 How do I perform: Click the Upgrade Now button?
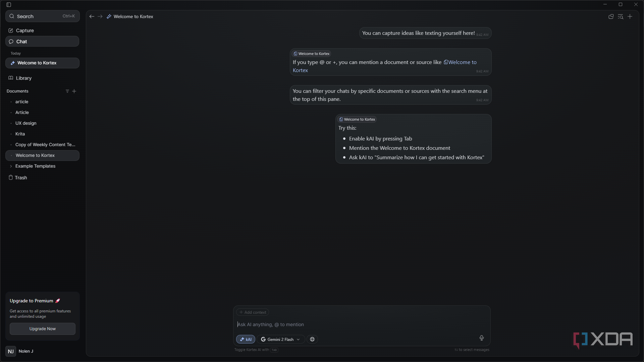click(43, 329)
